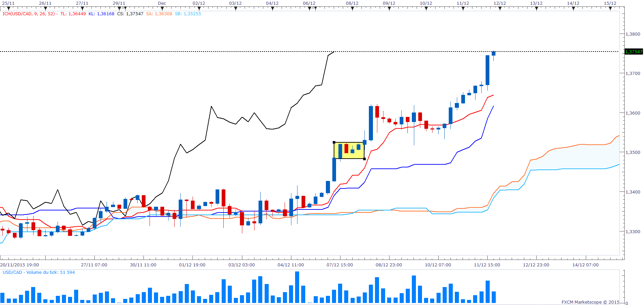
Task: Click the TL: 1,36449 value
Action: [x=73, y=14]
